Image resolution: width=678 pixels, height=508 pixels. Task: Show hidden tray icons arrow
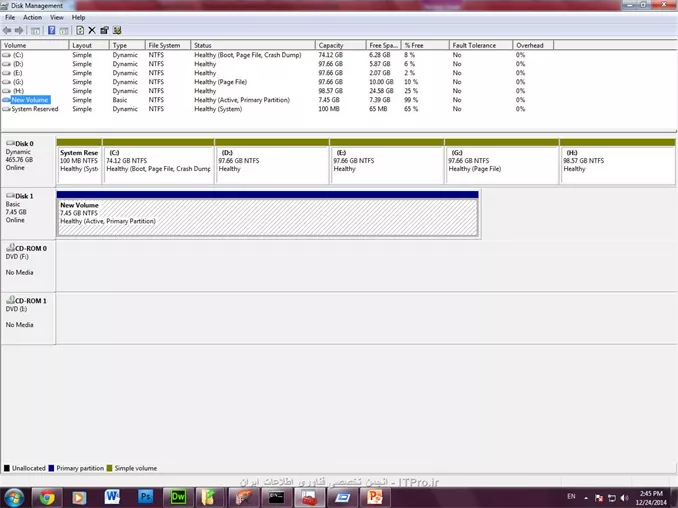pos(585,498)
